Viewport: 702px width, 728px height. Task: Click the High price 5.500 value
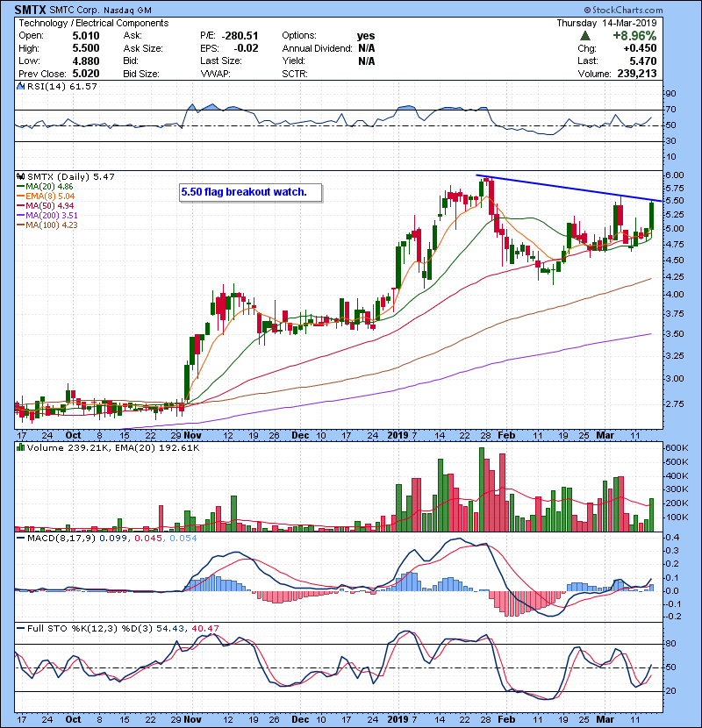pos(86,48)
